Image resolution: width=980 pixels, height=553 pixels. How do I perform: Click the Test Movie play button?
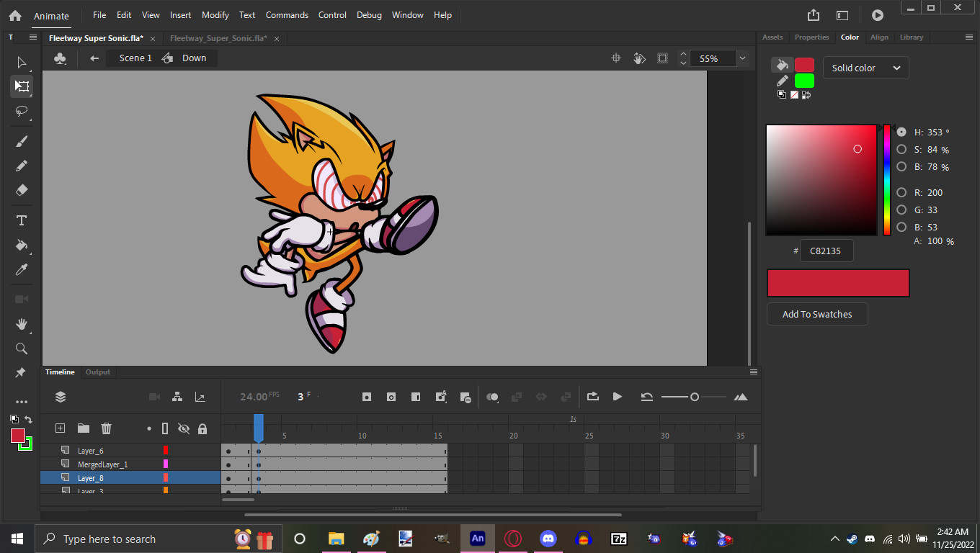[x=877, y=15]
